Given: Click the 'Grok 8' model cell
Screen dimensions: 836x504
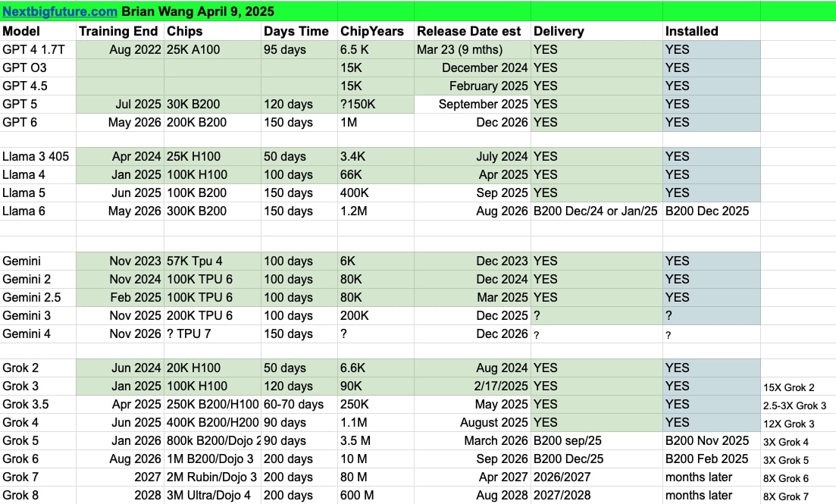Looking at the screenshot, I should [x=39, y=495].
